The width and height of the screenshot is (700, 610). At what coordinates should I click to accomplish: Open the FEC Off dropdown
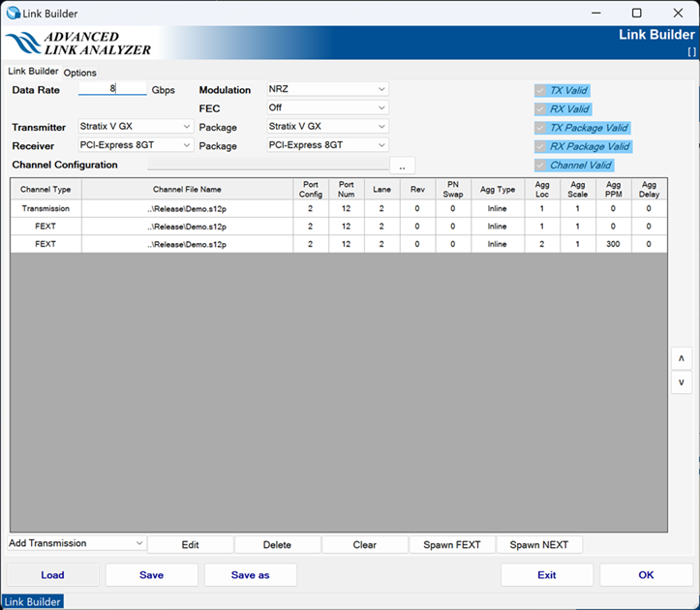pyautogui.click(x=327, y=107)
